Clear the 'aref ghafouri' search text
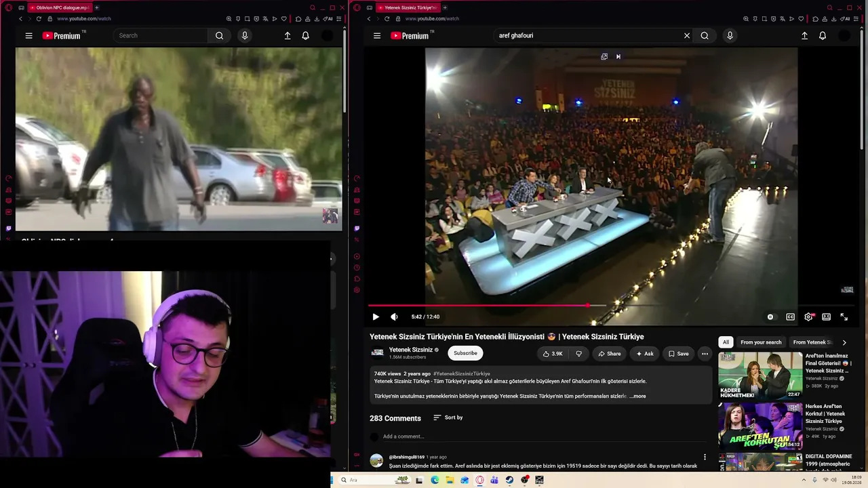868x488 pixels. pyautogui.click(x=687, y=36)
